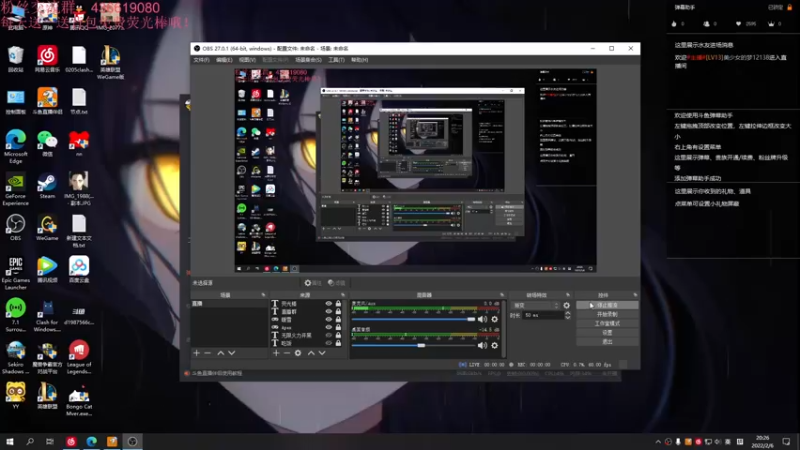Open the transition type dropdown in the 转场特效 panel
The height and width of the screenshot is (450, 800).
click(x=535, y=305)
